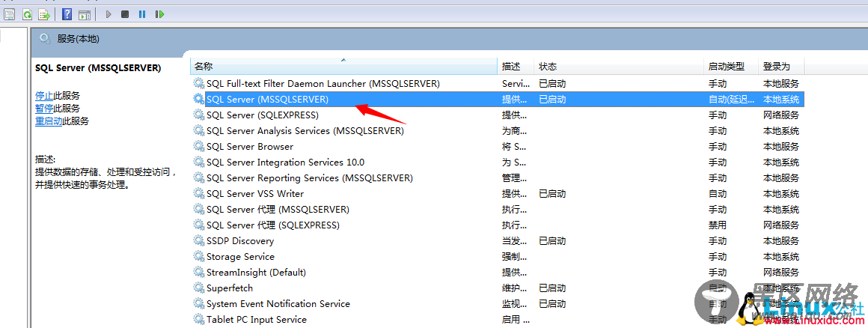Sort by the 登录为 column header
Image resolution: width=868 pixels, height=328 pixels.
point(782,67)
